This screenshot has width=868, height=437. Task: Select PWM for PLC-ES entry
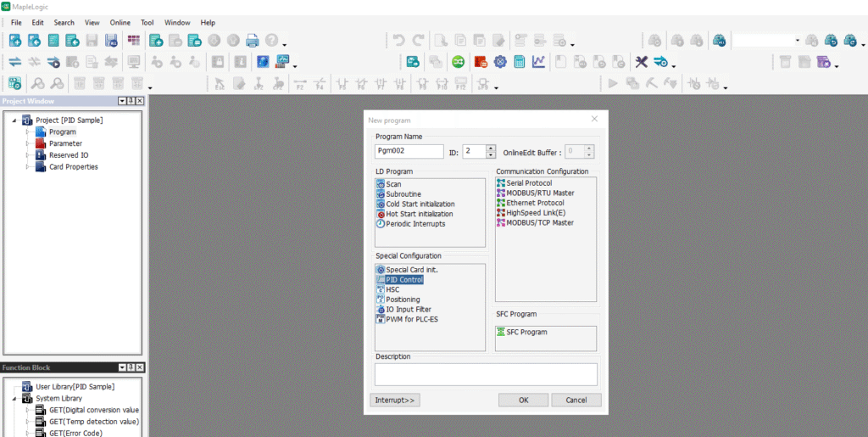pyautogui.click(x=412, y=320)
